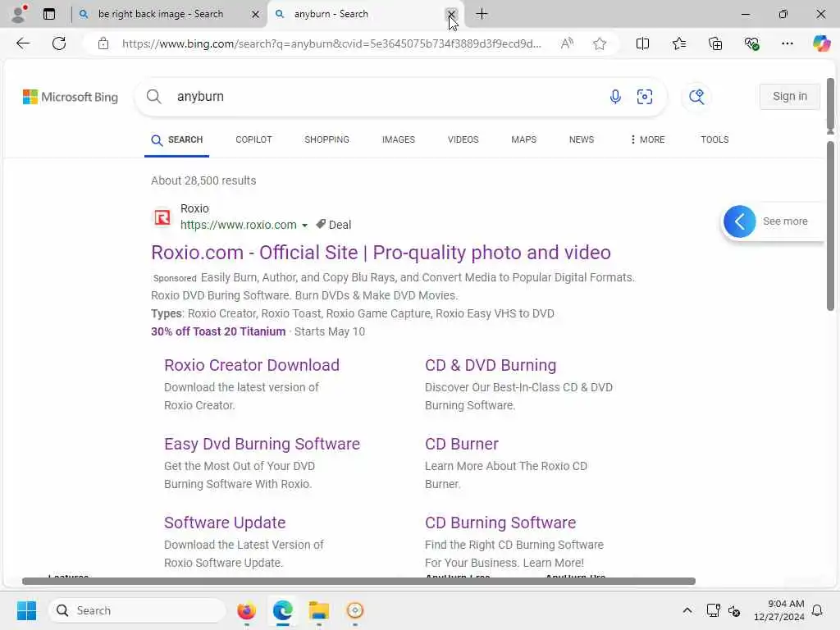The height and width of the screenshot is (630, 840).
Task: Open the Windows Start menu
Action: [x=26, y=610]
